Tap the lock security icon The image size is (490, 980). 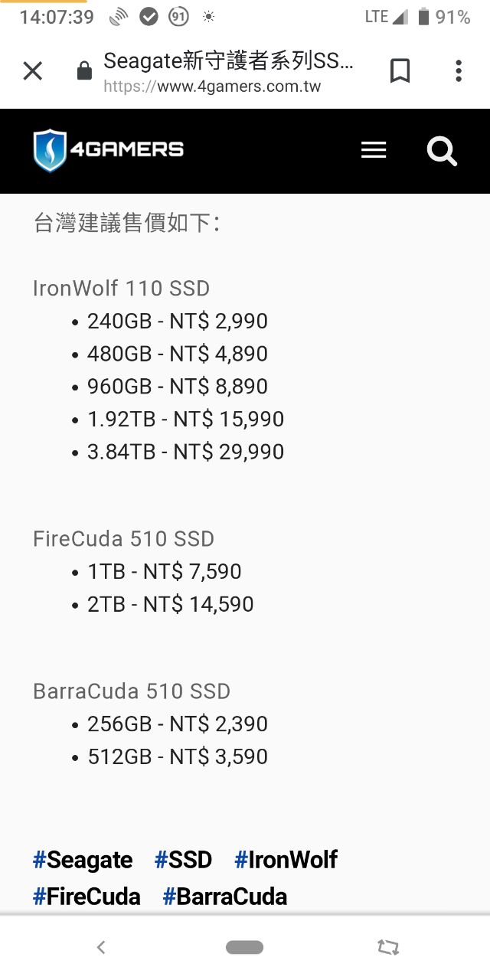[x=84, y=72]
